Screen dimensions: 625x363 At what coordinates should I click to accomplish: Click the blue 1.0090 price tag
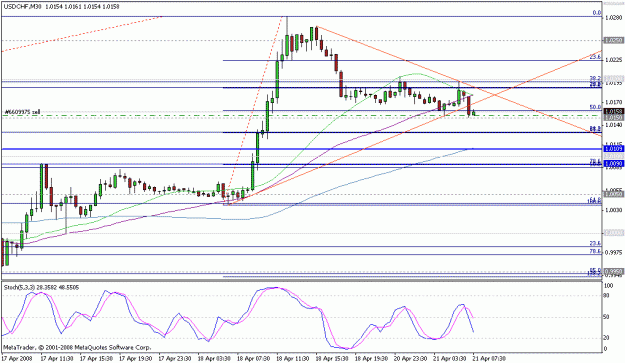[613, 164]
